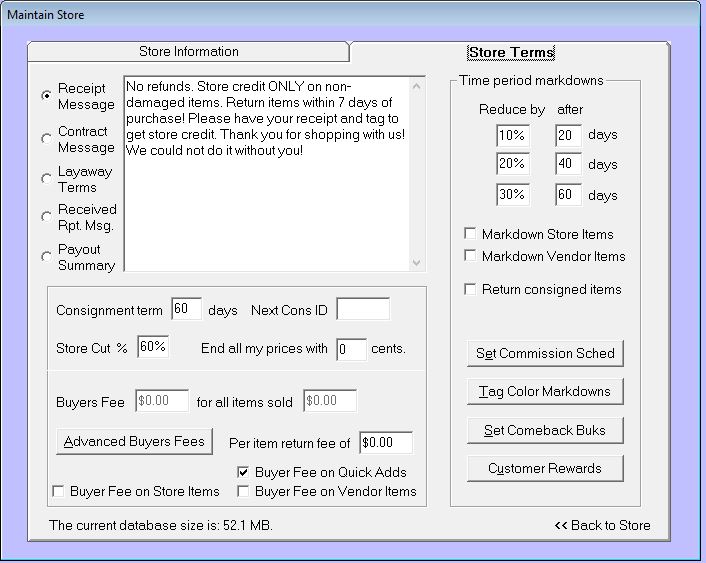Click the 30% reduce by field
The height and width of the screenshot is (563, 706).
point(513,195)
